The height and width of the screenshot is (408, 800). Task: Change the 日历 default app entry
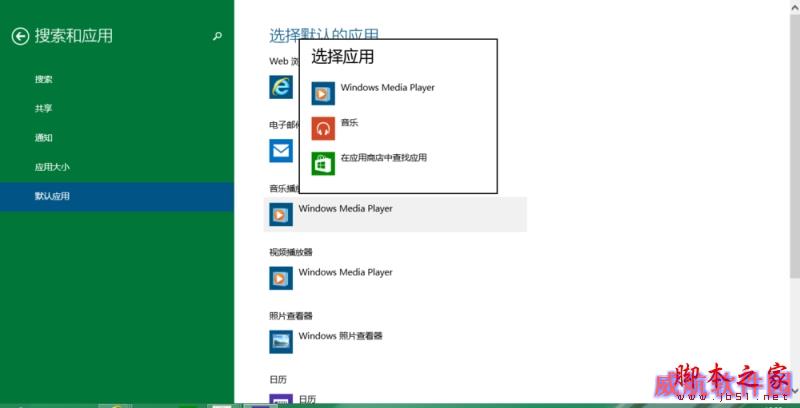click(307, 399)
